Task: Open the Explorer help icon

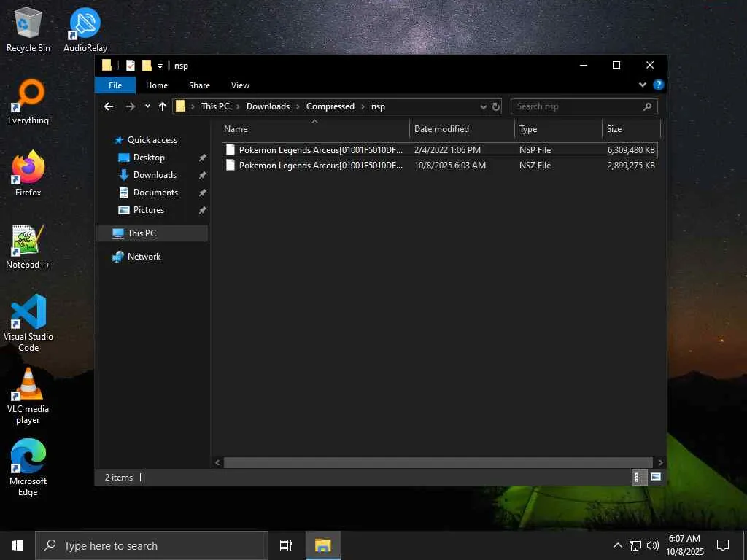Action: click(659, 85)
